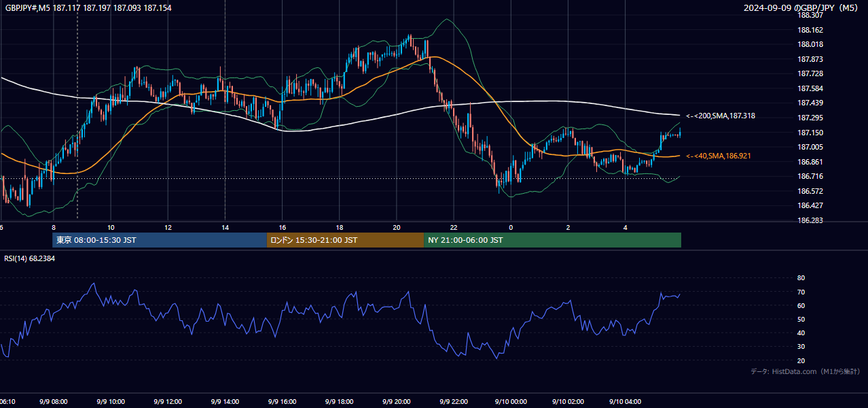Click price axis value 188.307
This screenshot has width=868, height=408.
pos(810,15)
